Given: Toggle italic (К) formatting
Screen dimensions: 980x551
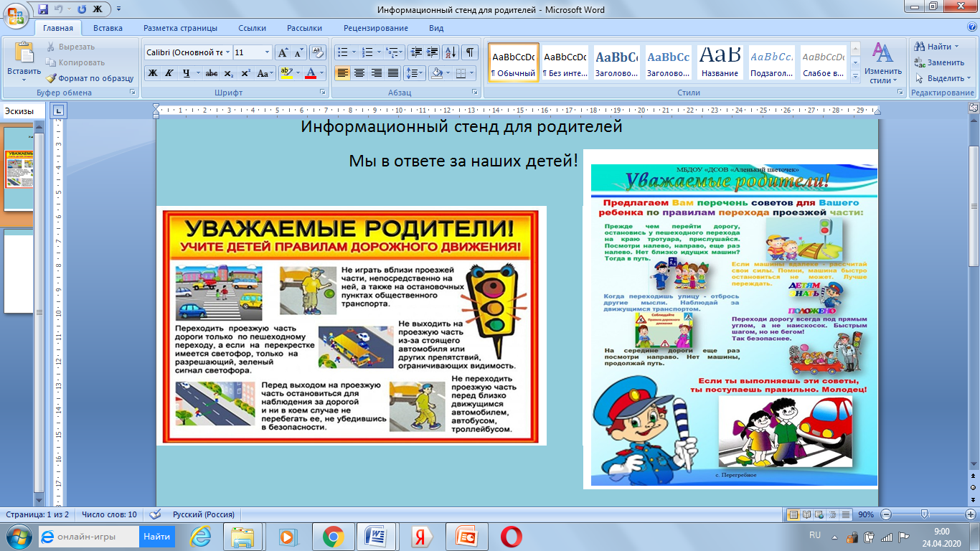Looking at the screenshot, I should (169, 73).
